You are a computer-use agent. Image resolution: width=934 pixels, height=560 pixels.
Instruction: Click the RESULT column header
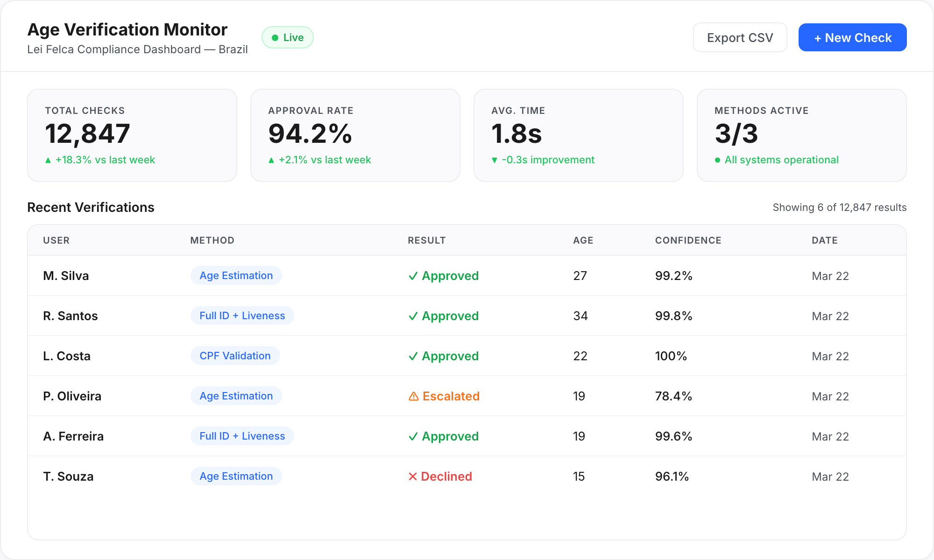point(426,240)
